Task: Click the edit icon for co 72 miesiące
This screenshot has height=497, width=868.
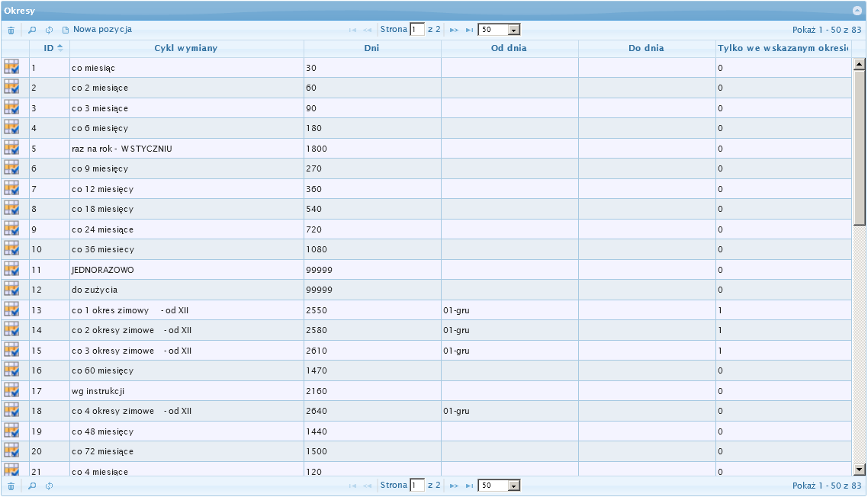Action: [x=11, y=451]
